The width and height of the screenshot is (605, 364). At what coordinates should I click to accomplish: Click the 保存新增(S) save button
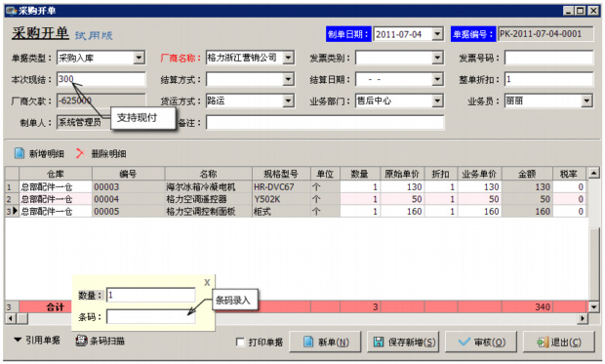click(x=403, y=342)
